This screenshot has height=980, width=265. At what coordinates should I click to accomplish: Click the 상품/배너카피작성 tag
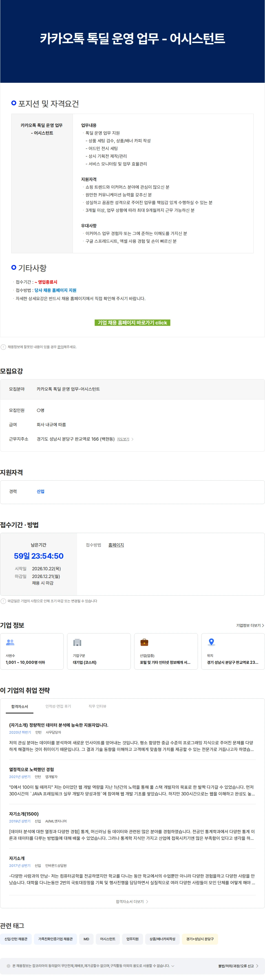coord(163,939)
